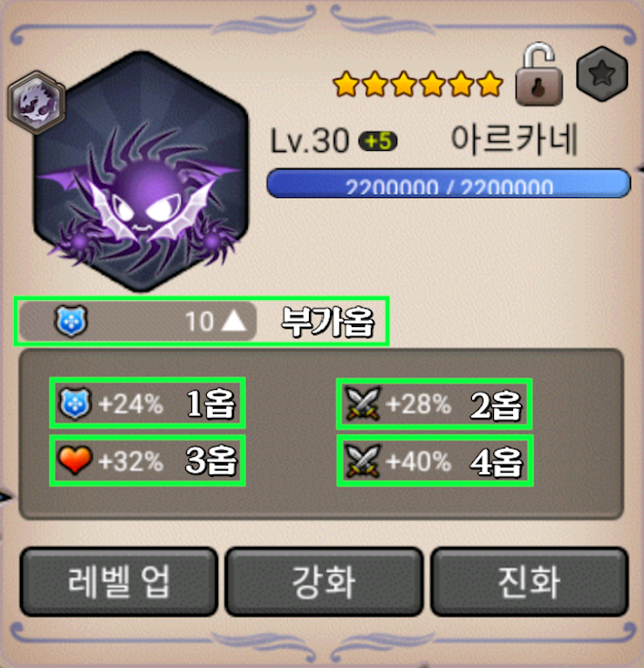Click the red heart icon for +32%

pos(74,460)
